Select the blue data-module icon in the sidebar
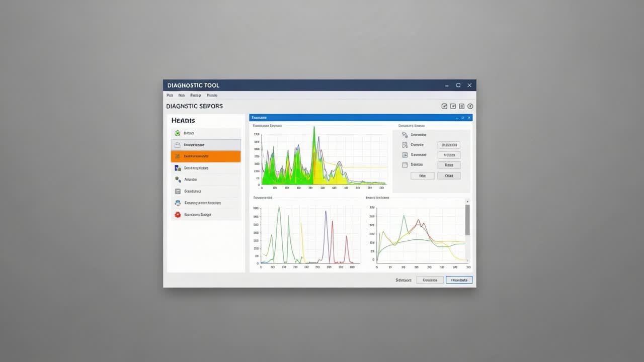Image resolution: width=644 pixels, height=362 pixels. point(177,167)
